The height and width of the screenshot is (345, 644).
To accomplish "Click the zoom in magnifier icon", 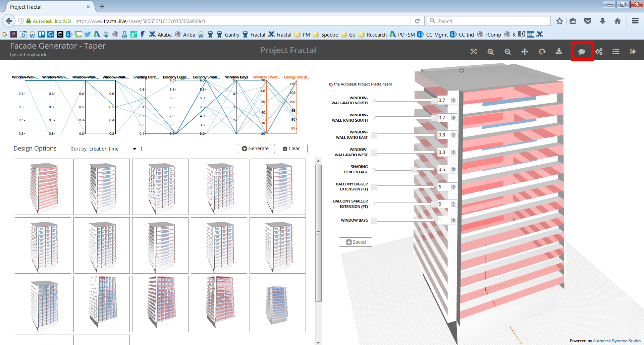I will click(x=490, y=52).
